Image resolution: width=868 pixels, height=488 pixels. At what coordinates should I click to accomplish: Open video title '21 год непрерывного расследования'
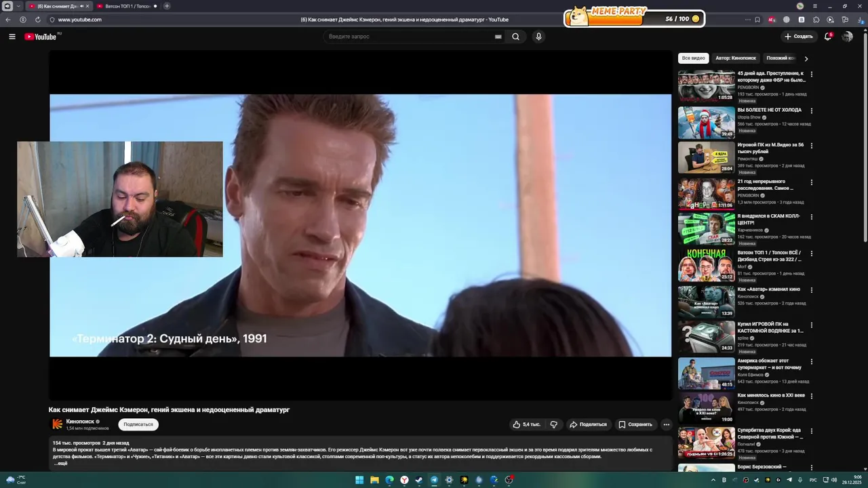pos(766,184)
